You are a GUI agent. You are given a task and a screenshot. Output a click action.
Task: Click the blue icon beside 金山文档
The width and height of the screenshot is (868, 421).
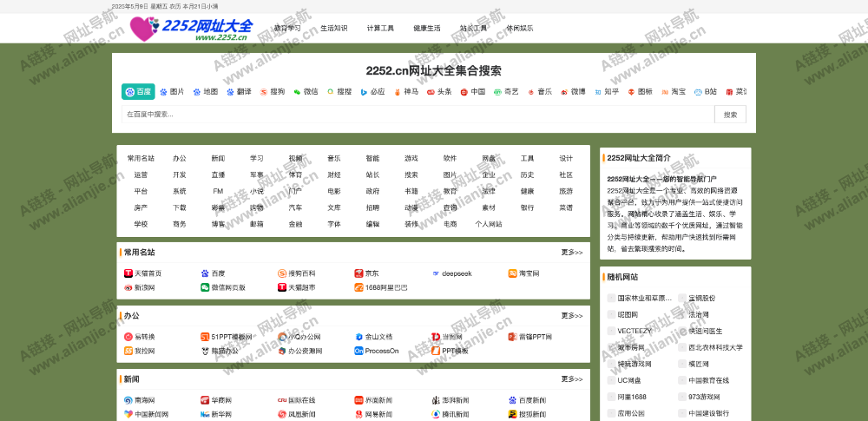pos(358,336)
